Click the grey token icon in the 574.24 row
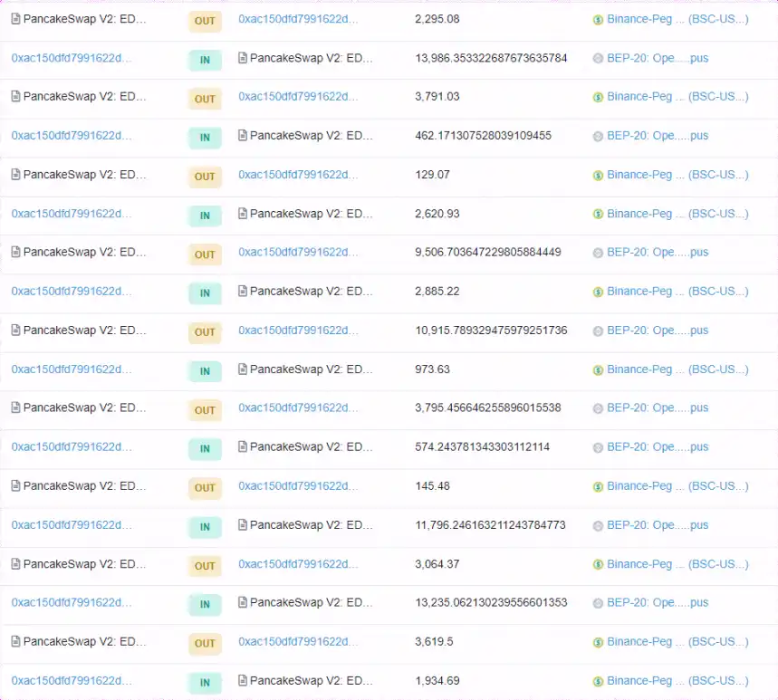Screen dimensions: 778x700 598,447
